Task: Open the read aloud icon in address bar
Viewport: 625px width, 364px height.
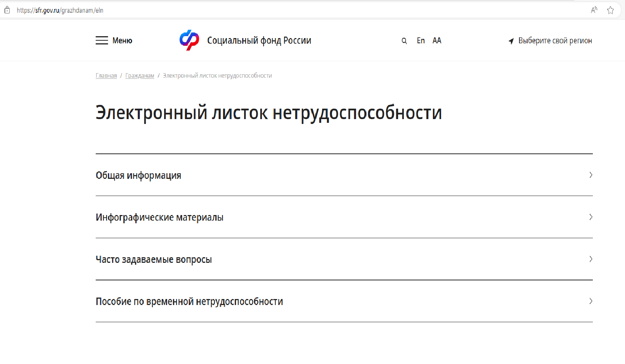Action: click(x=594, y=10)
